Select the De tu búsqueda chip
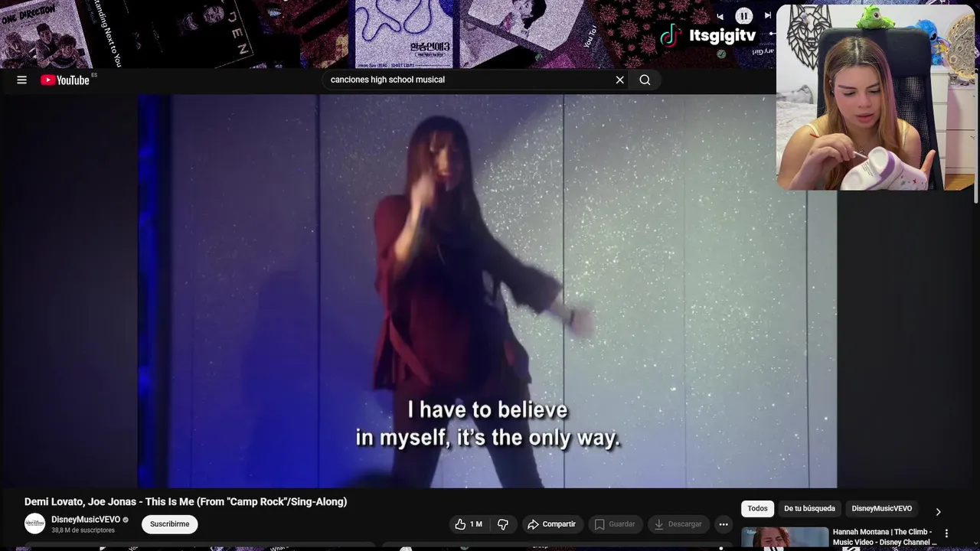 tap(809, 509)
